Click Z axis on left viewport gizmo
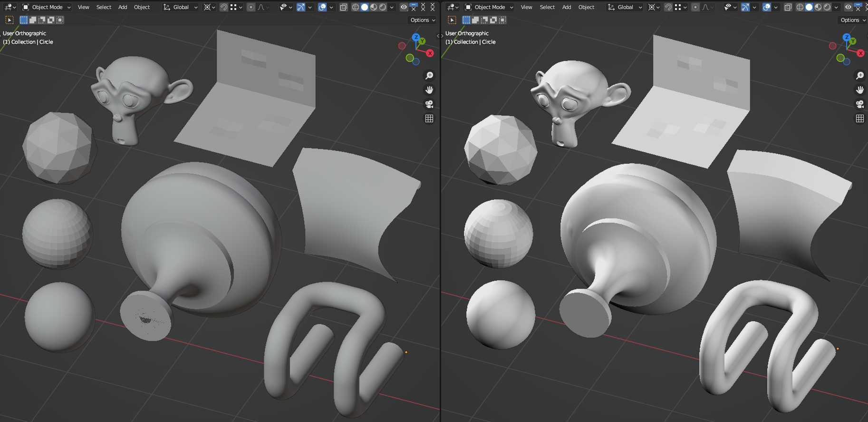This screenshot has width=868, height=422. 416,37
